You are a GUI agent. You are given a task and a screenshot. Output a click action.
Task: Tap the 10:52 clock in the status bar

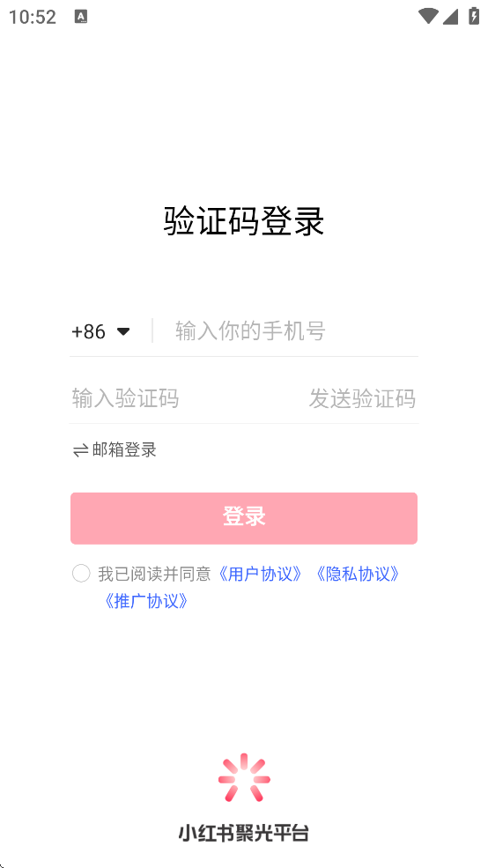click(32, 17)
